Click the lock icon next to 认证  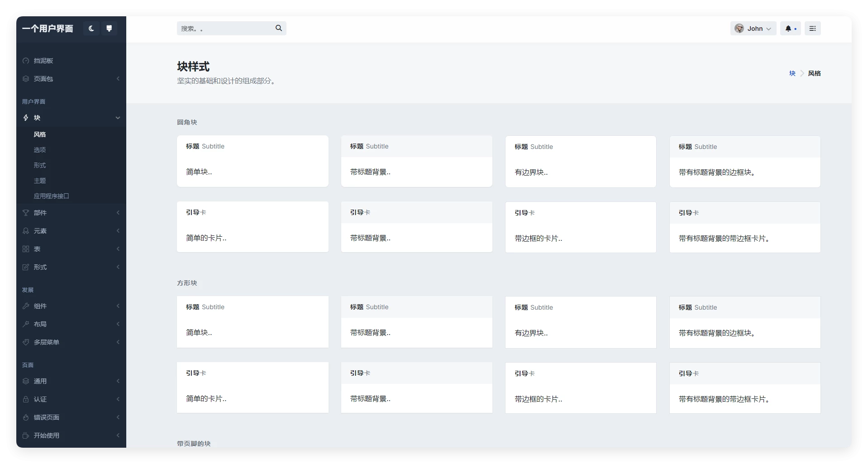tap(26, 399)
